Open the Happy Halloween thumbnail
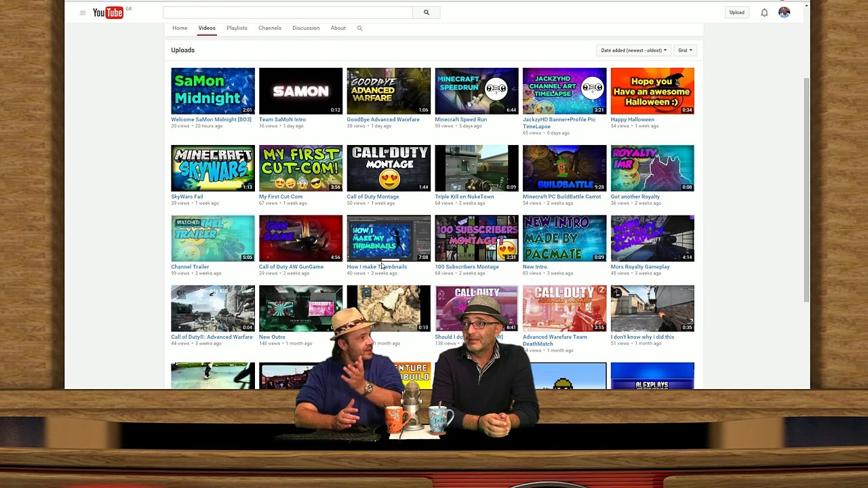Viewport: 868px width, 488px height. pos(652,91)
